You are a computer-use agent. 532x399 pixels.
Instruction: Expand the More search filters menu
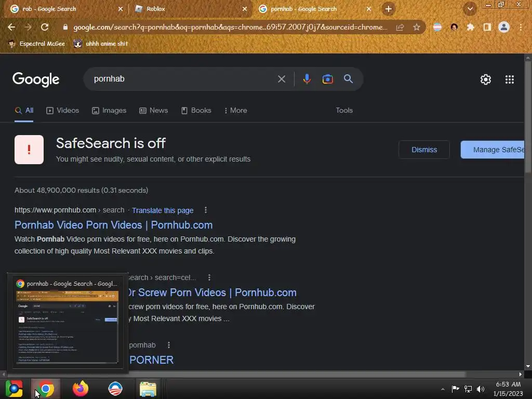236,111
